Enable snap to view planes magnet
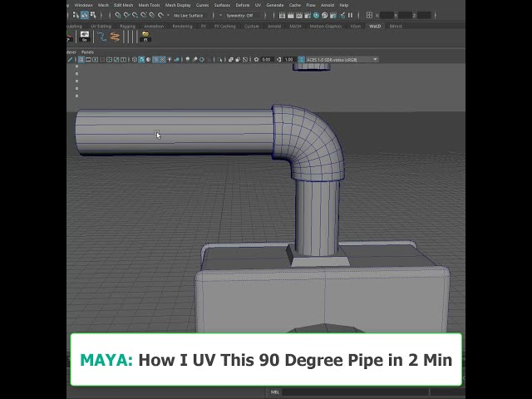Viewport: 532px width, 399px height. [152, 15]
